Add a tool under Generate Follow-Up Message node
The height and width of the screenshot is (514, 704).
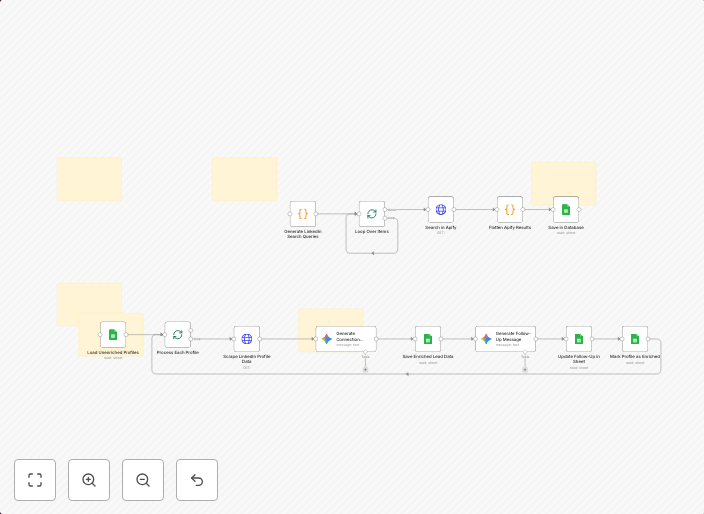click(525, 369)
